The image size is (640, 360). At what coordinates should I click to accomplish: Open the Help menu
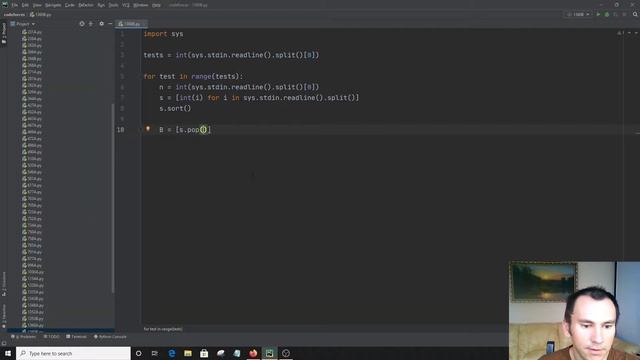point(156,5)
